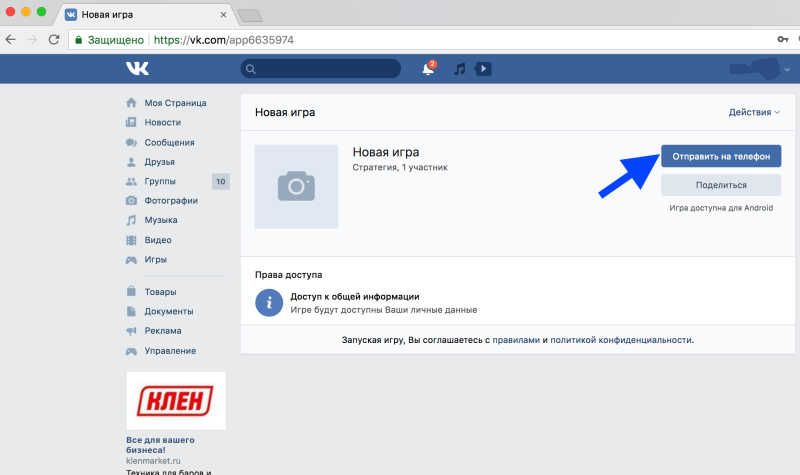Click the Защищено label in the address bar

(x=115, y=40)
